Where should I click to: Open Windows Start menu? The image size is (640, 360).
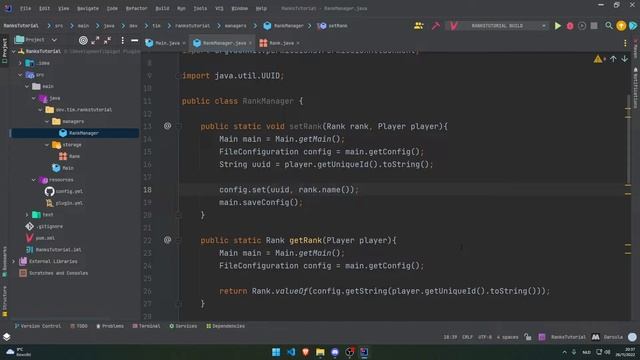click(x=276, y=352)
